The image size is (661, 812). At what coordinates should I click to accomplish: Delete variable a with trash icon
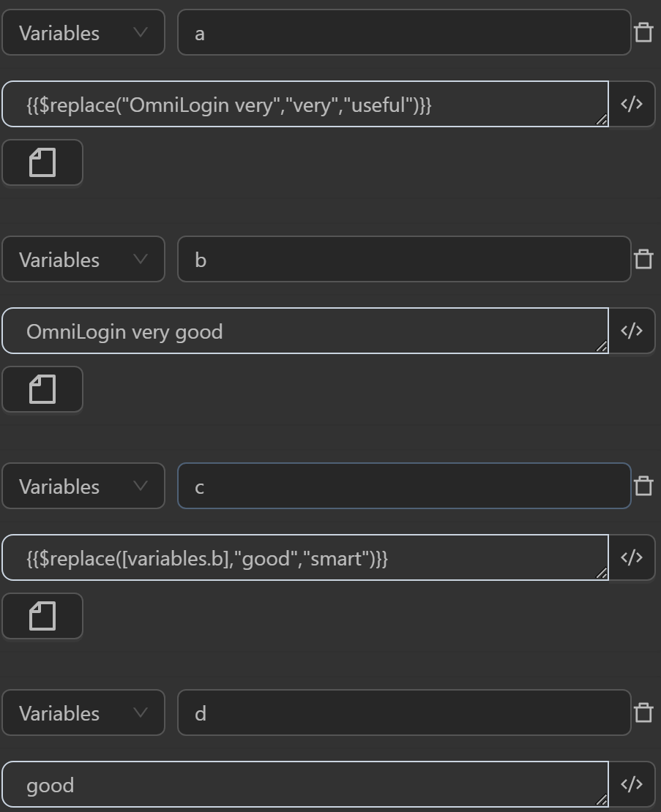[643, 32]
